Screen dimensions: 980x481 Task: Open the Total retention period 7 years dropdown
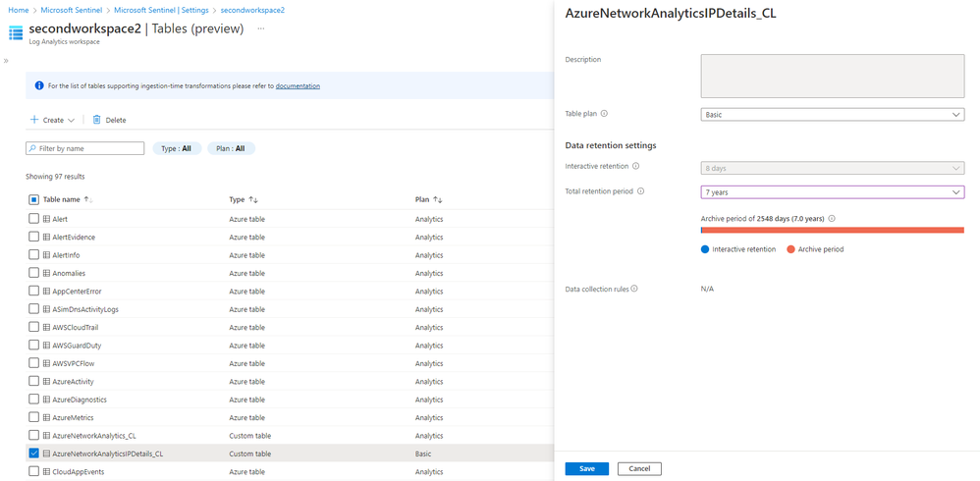[x=833, y=192]
